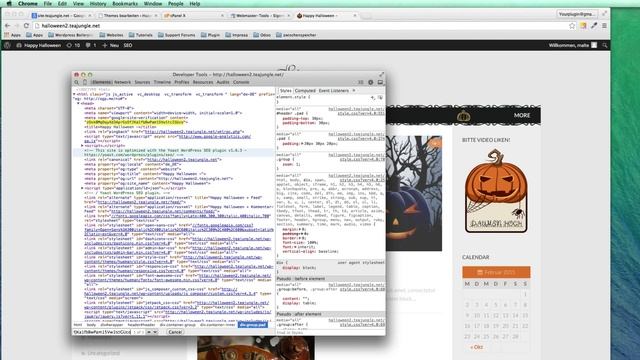Open the Tutorials bookmark folder
Image resolution: width=640 pixels, height=360 pixels.
(141, 35)
